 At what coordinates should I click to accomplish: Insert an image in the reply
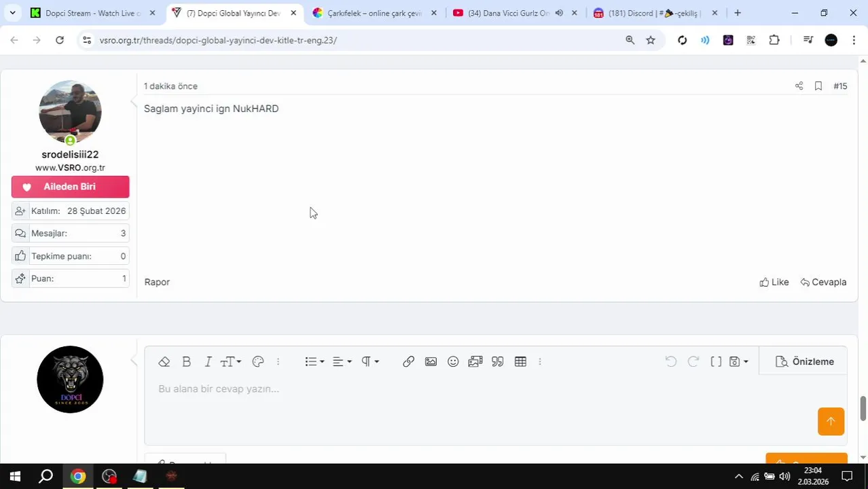tap(431, 362)
